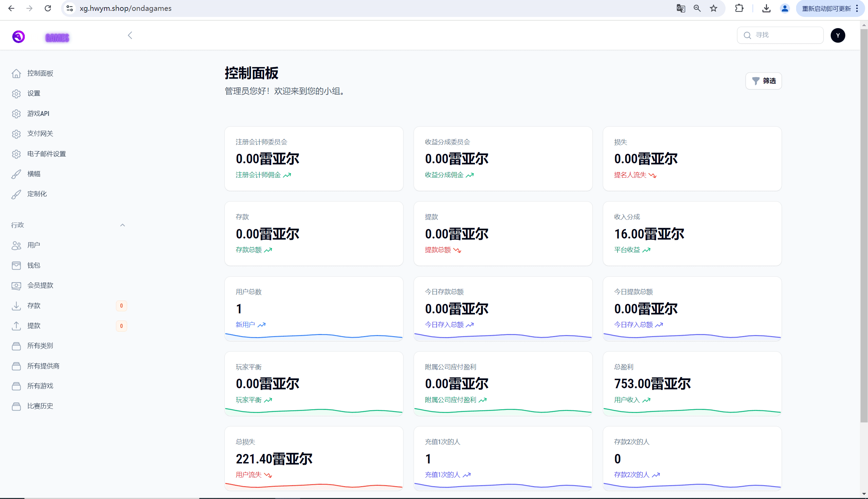The width and height of the screenshot is (868, 499).
Task: Collapse the 行政 section chevron
Action: click(x=122, y=225)
